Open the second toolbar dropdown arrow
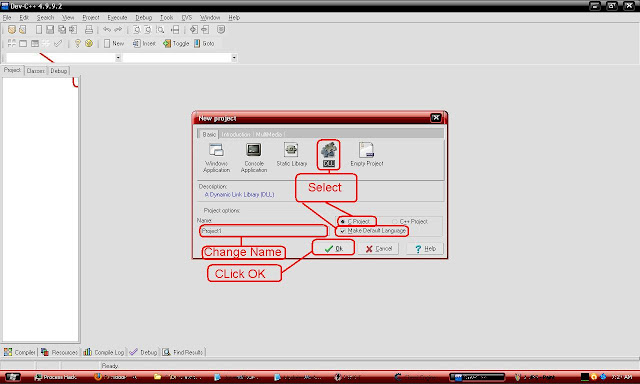Viewport: 640px width, 384px height. [234, 58]
